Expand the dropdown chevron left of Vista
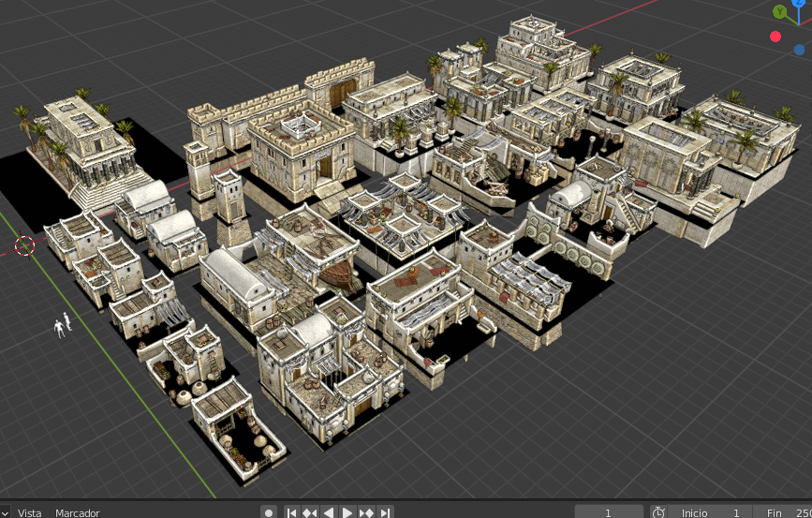The height and width of the screenshot is (518, 812). click(6, 512)
